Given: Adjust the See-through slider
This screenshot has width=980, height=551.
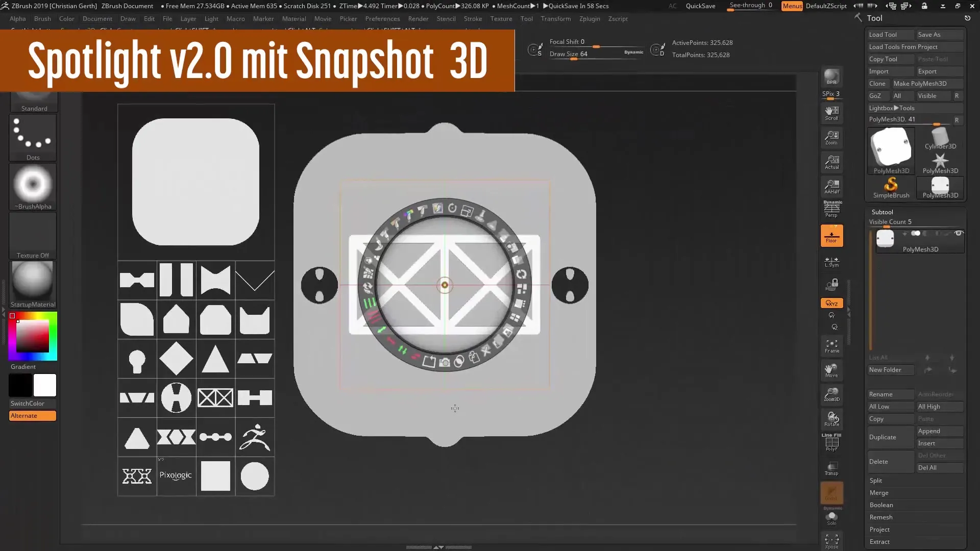Looking at the screenshot, I should [x=751, y=6].
